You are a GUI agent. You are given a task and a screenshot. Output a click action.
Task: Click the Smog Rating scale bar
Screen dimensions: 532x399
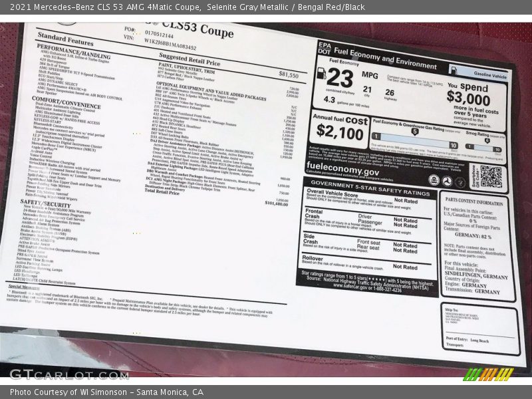483,148
